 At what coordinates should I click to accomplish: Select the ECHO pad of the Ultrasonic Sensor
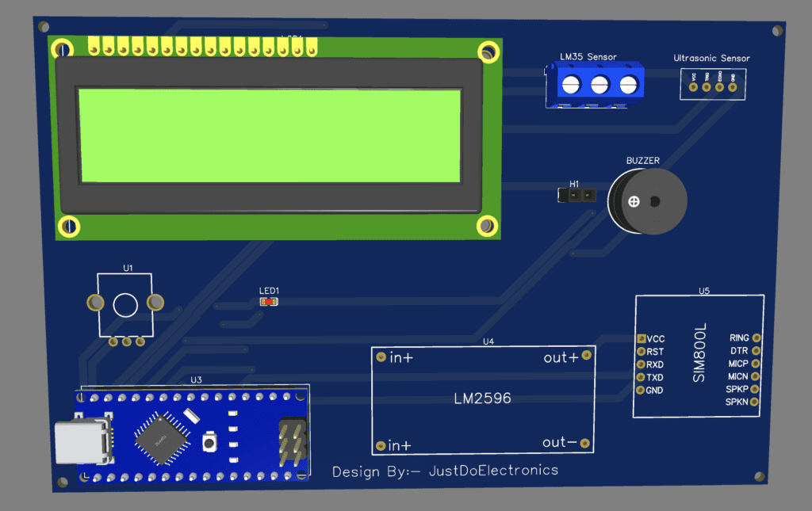coord(719,86)
